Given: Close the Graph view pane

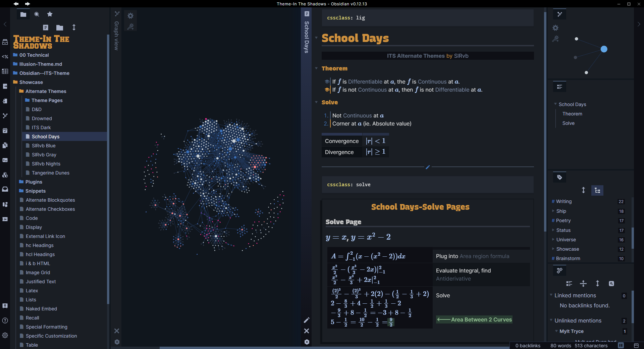Looking at the screenshot, I should 117,331.
